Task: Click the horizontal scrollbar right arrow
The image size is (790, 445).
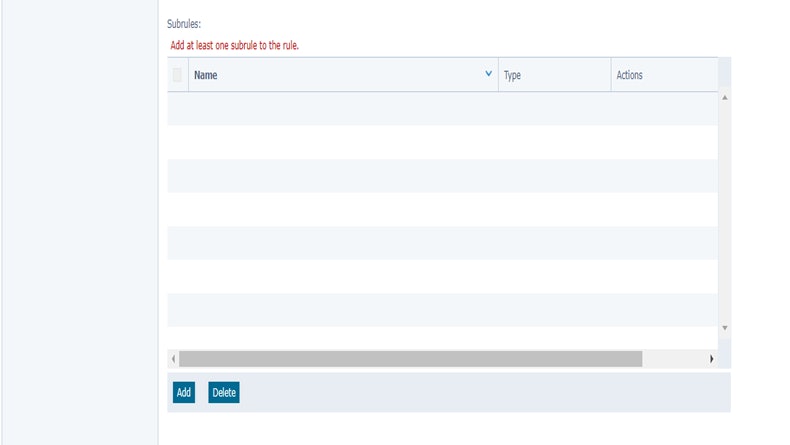Action: [x=711, y=358]
